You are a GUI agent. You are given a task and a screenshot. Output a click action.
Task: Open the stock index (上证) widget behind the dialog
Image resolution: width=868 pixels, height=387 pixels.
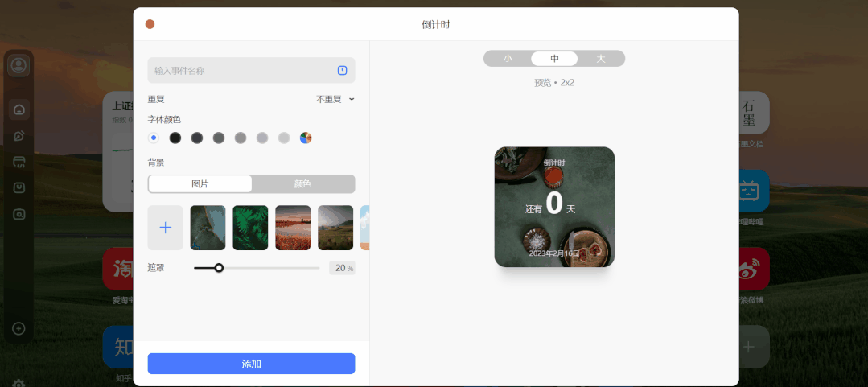[x=118, y=152]
